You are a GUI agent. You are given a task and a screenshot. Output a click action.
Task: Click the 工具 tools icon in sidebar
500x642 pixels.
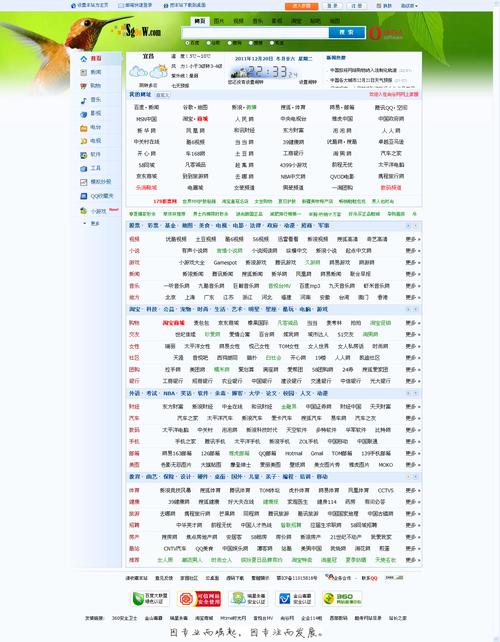(84, 168)
